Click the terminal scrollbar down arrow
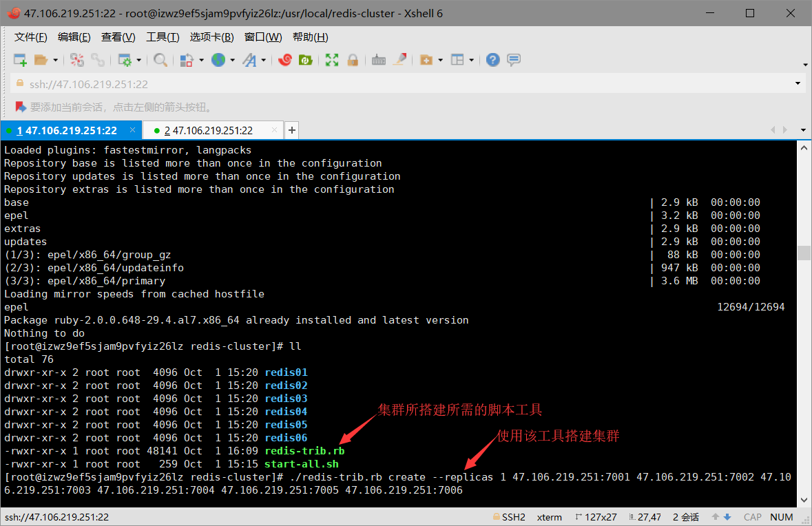This screenshot has width=812, height=526. (x=804, y=501)
